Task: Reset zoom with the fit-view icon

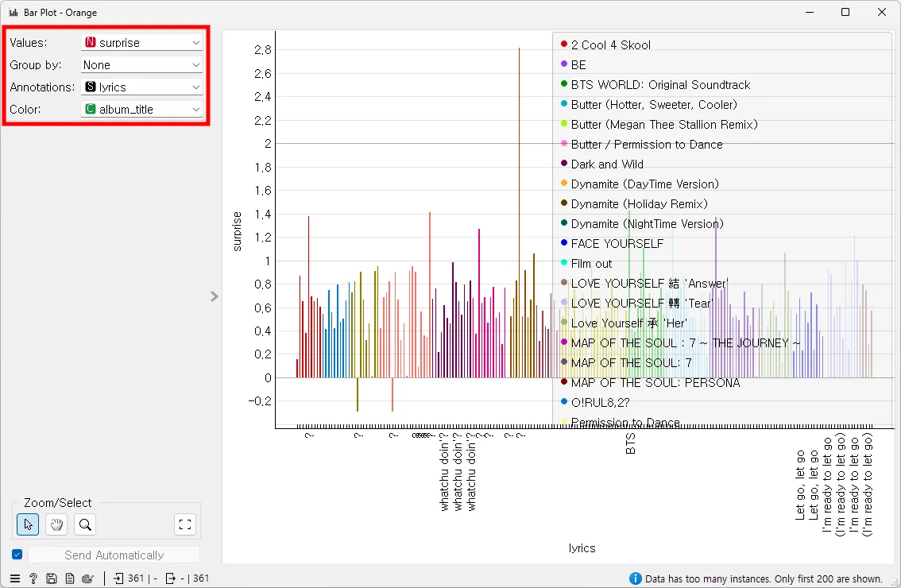Action: [185, 524]
